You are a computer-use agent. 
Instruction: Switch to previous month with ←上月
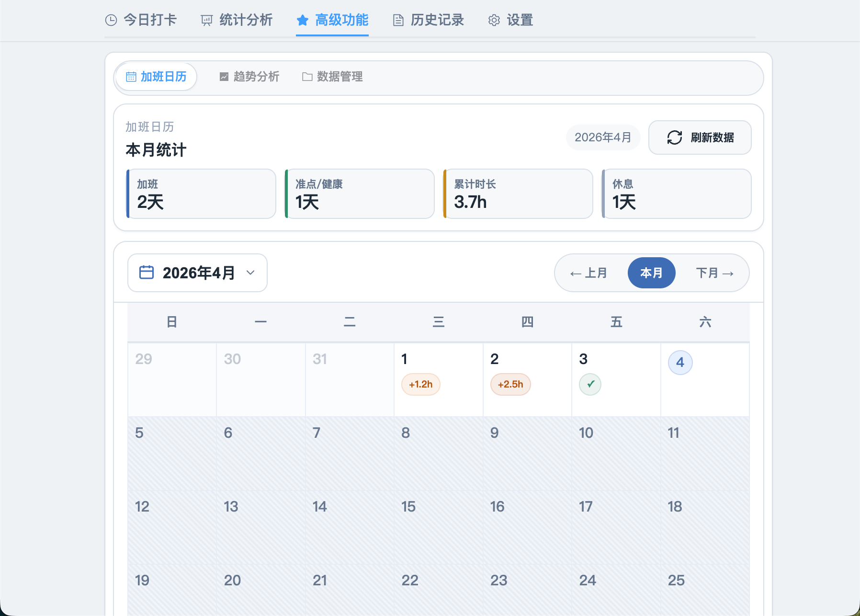pos(588,273)
